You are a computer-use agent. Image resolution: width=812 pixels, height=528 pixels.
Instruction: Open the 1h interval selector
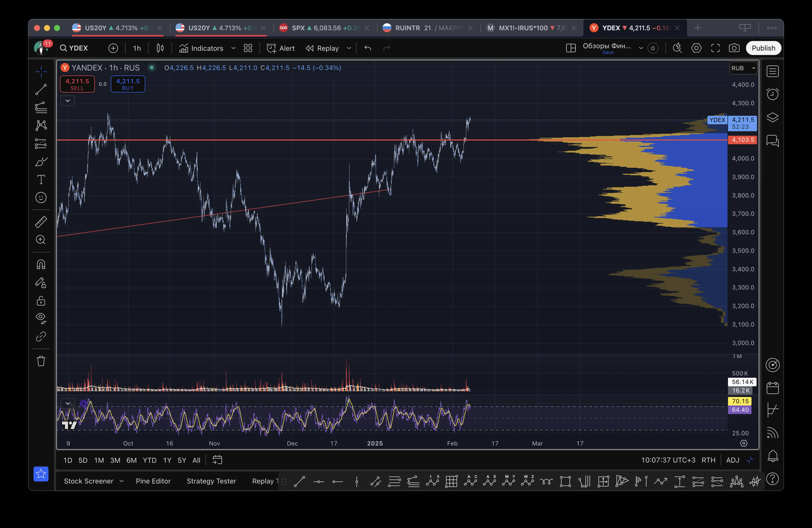[x=137, y=48]
